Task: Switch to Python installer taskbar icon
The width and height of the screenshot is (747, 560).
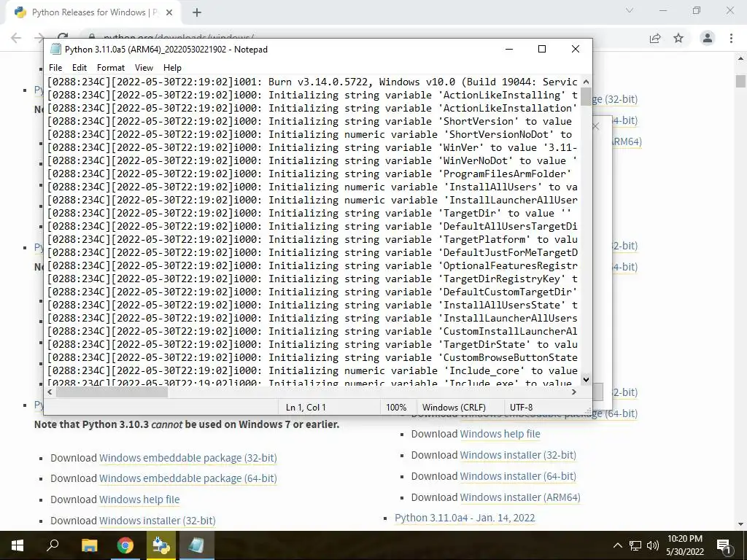Action: pos(161,545)
